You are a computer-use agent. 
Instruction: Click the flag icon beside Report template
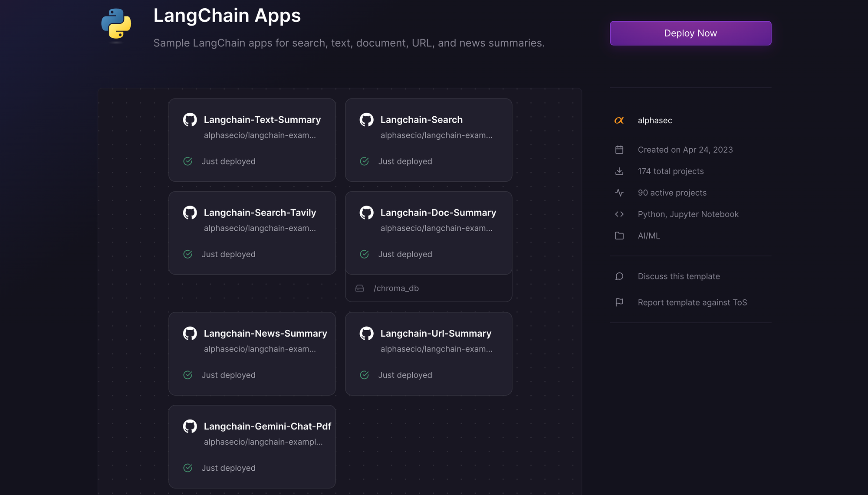coord(619,302)
